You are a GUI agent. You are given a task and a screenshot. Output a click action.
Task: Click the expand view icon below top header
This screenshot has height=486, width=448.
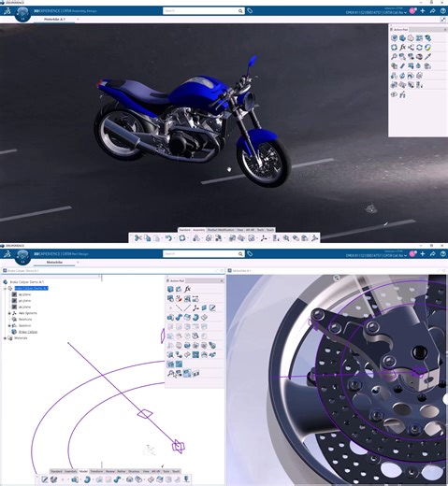[x=443, y=20]
